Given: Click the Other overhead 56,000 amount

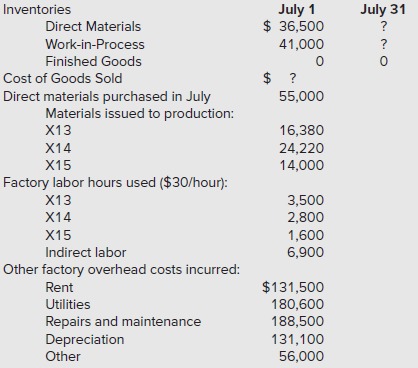Looking at the screenshot, I should (301, 356).
